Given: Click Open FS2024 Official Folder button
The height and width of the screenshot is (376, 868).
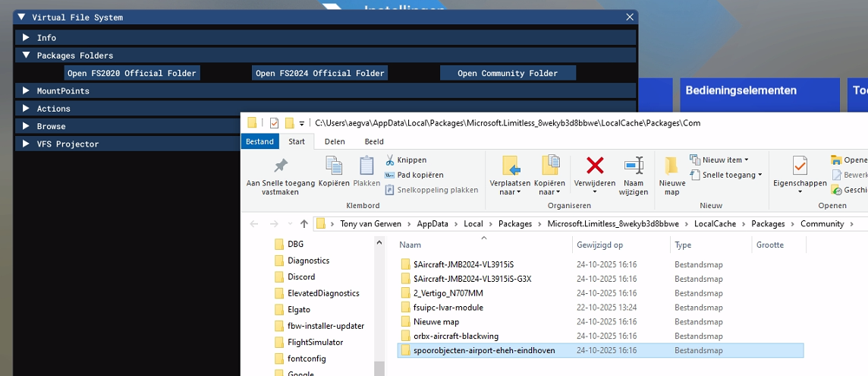Looking at the screenshot, I should [x=319, y=73].
